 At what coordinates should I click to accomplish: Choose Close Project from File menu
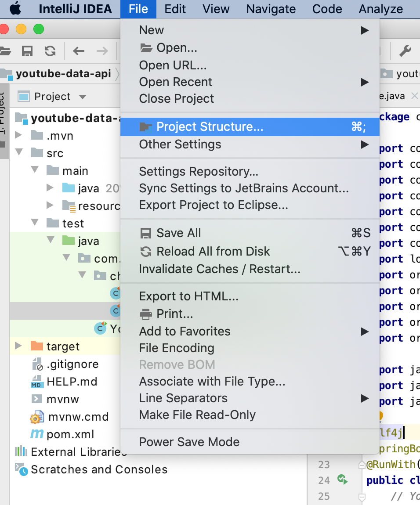click(250, 98)
